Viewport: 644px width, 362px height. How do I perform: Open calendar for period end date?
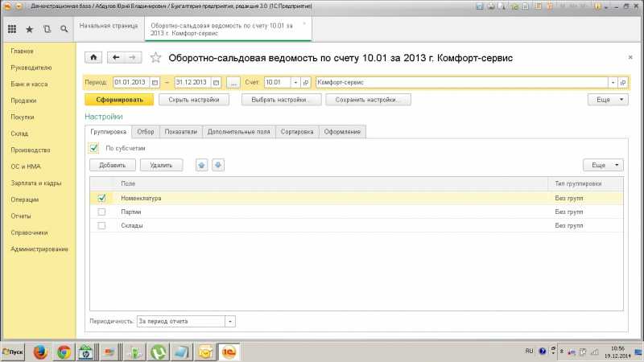pos(216,83)
